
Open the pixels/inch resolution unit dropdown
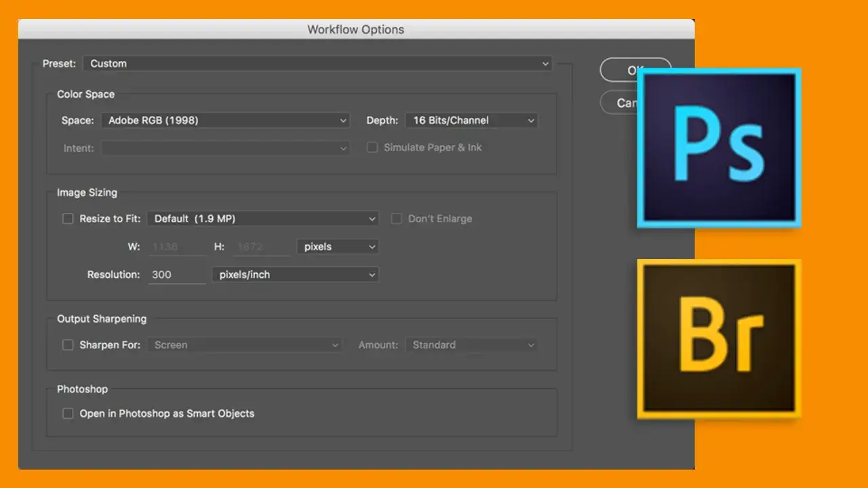pyautogui.click(x=295, y=275)
